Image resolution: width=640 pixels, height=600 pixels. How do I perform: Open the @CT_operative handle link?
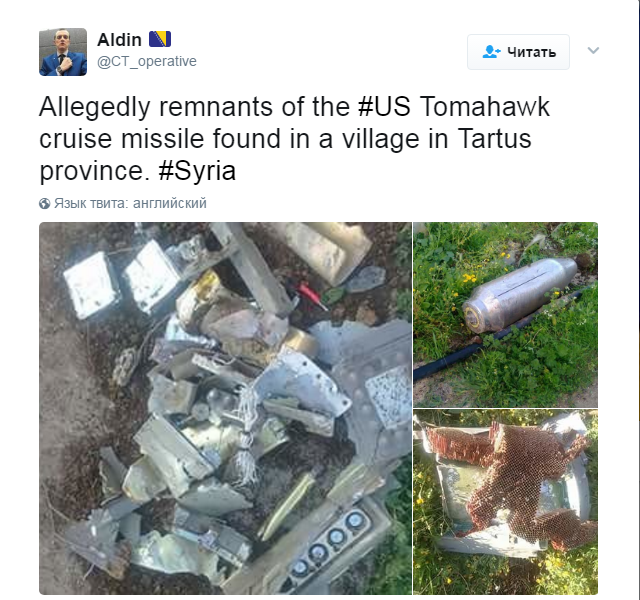(x=147, y=61)
